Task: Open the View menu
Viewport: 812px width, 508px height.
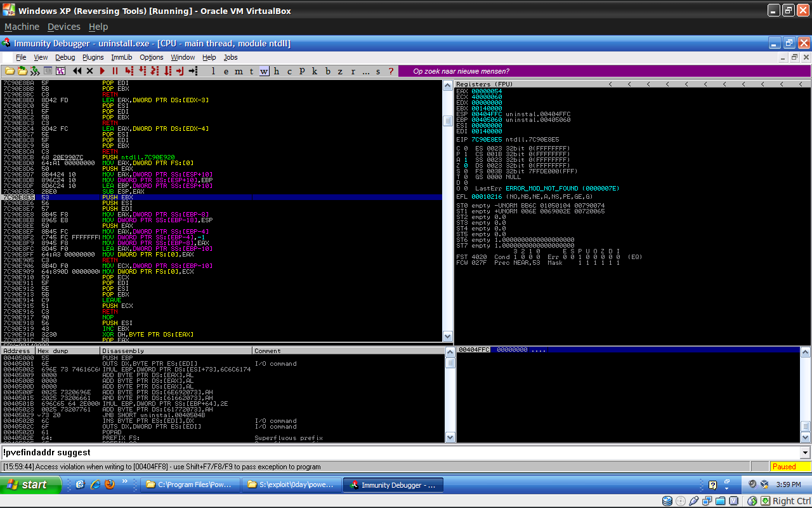Action: click(x=41, y=57)
